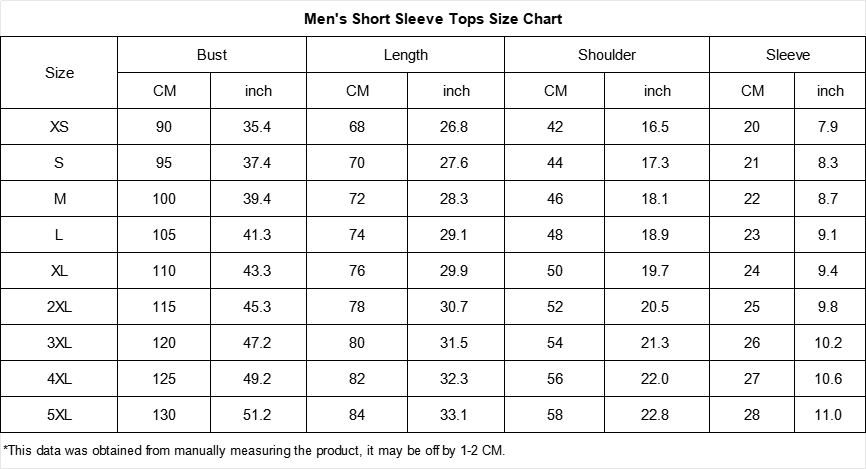Image resolution: width=866 pixels, height=469 pixels.
Task: Click the 10.2 inch sleeve value
Action: [x=829, y=343]
